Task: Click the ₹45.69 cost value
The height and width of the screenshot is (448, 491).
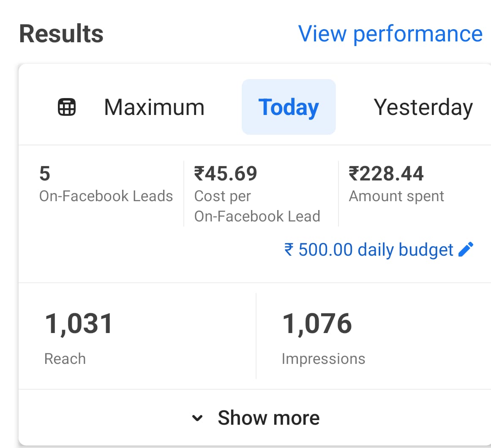Action: (226, 174)
